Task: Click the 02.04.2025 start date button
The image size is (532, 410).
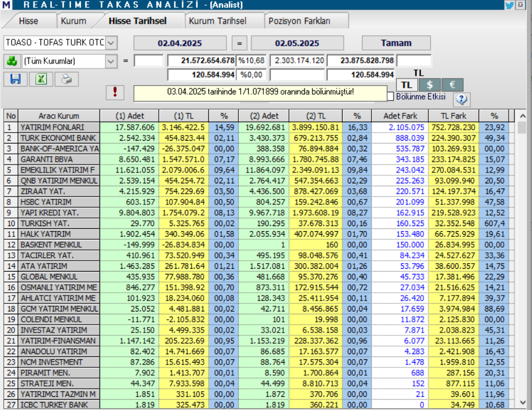Action: pos(180,43)
